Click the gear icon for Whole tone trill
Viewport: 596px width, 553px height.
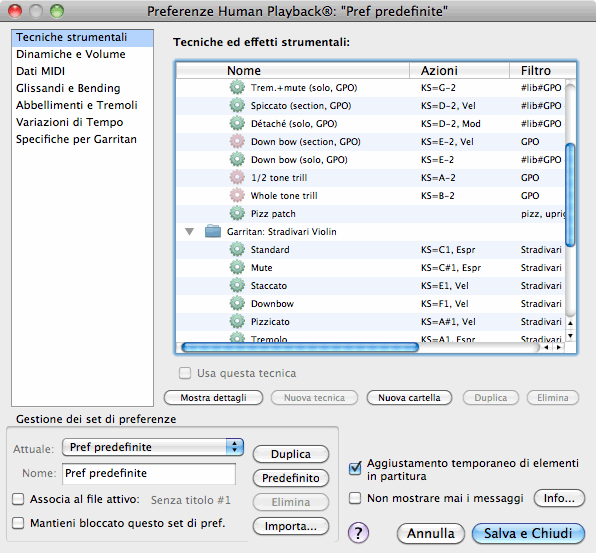pos(237,195)
